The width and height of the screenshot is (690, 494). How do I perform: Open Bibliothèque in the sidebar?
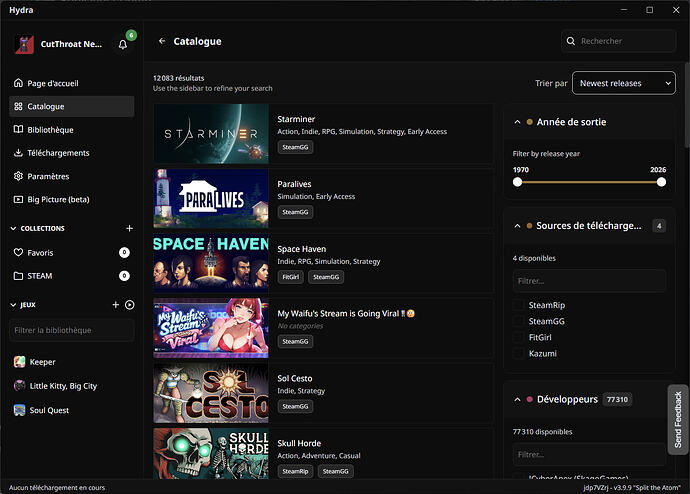coord(72,130)
